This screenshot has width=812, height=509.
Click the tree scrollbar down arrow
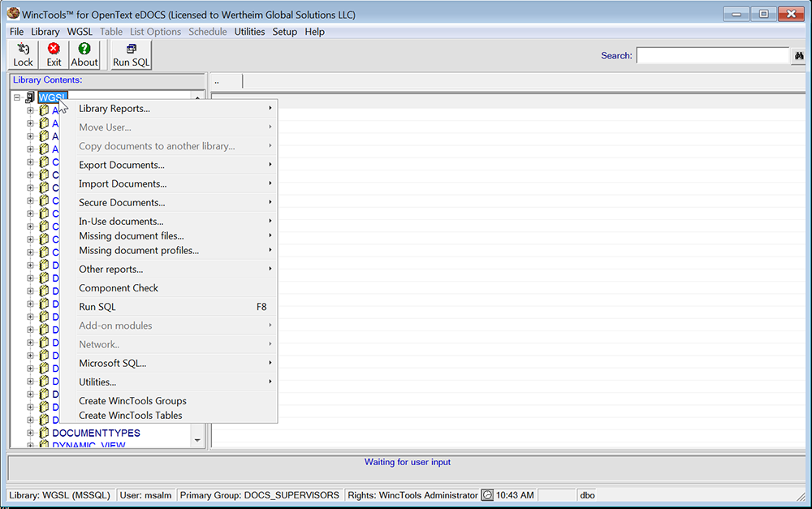click(197, 440)
